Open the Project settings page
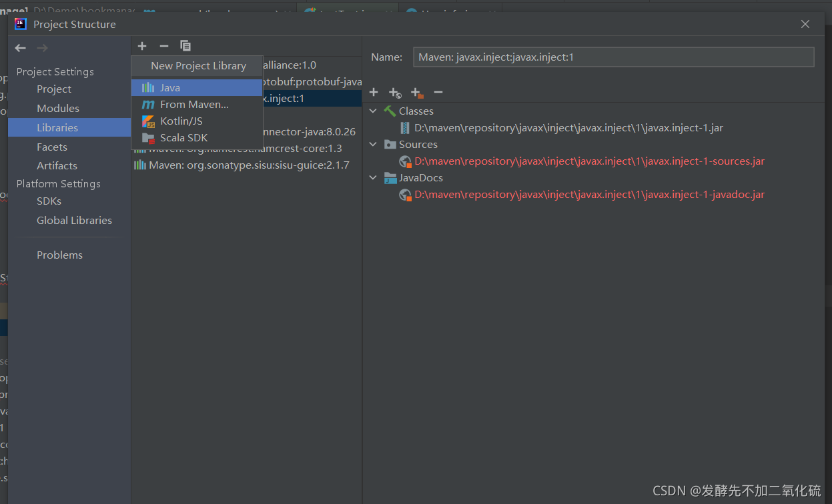 tap(54, 89)
